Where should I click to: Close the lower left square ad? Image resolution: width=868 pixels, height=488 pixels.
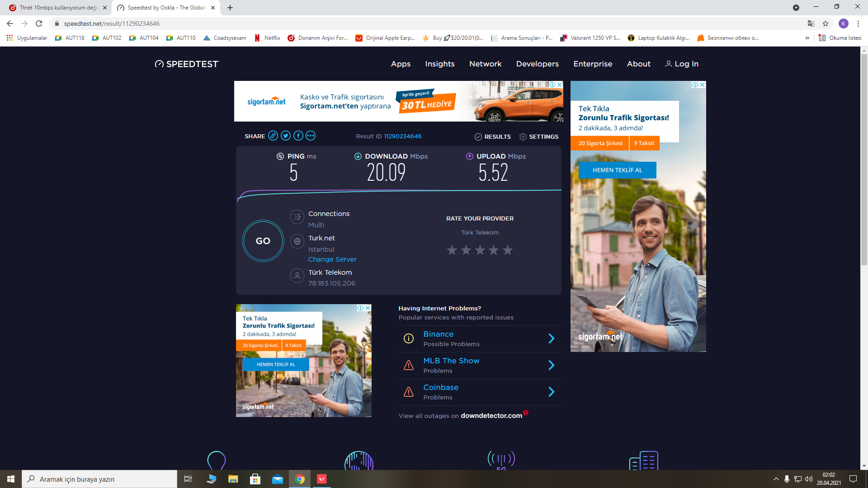point(368,308)
